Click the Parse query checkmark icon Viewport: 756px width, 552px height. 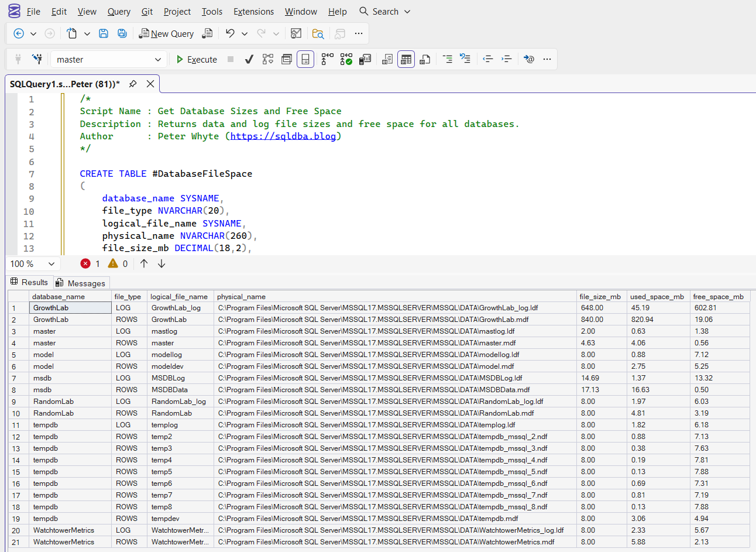[x=249, y=59]
